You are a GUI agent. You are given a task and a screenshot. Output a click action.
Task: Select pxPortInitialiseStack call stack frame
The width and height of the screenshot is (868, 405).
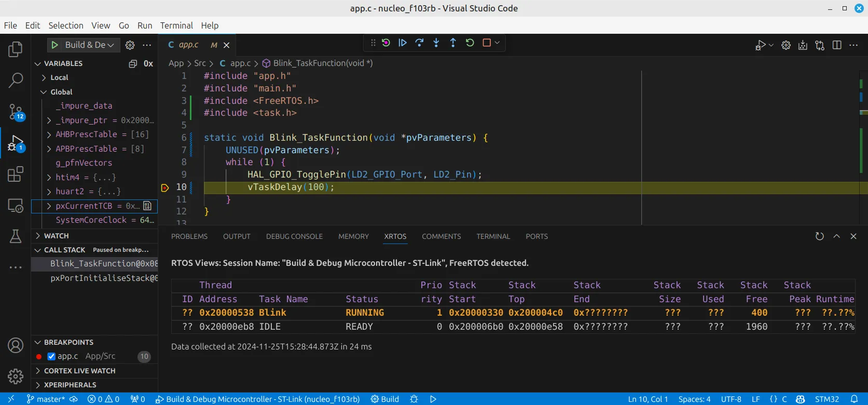point(95,278)
